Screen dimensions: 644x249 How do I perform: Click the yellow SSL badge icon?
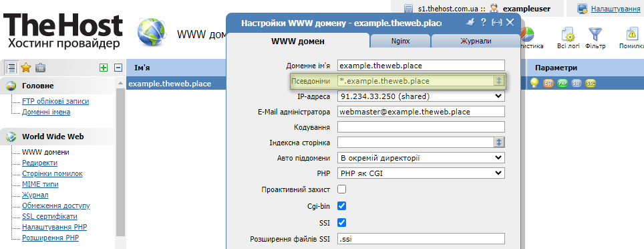tap(590, 84)
